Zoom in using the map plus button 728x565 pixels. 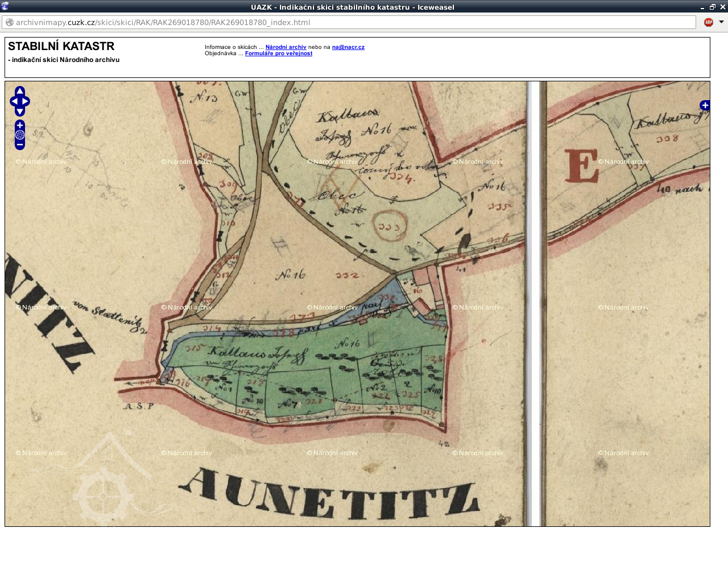pos(20,125)
